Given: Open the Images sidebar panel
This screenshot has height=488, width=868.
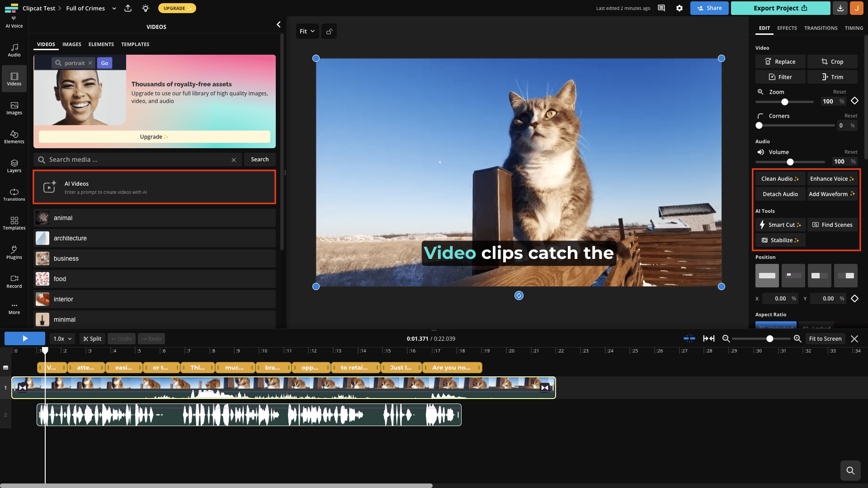Looking at the screenshot, I should tap(14, 108).
